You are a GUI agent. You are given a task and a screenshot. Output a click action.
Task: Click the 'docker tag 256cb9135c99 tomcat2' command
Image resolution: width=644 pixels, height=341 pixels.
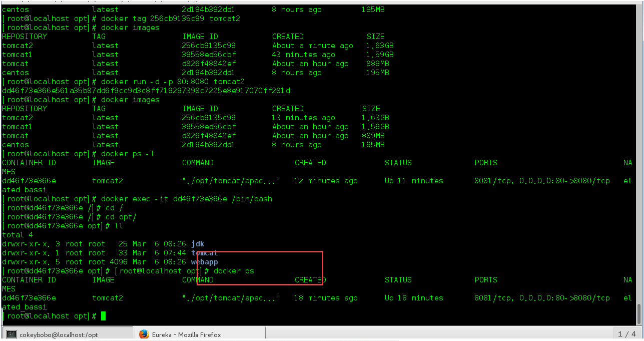tap(171, 19)
